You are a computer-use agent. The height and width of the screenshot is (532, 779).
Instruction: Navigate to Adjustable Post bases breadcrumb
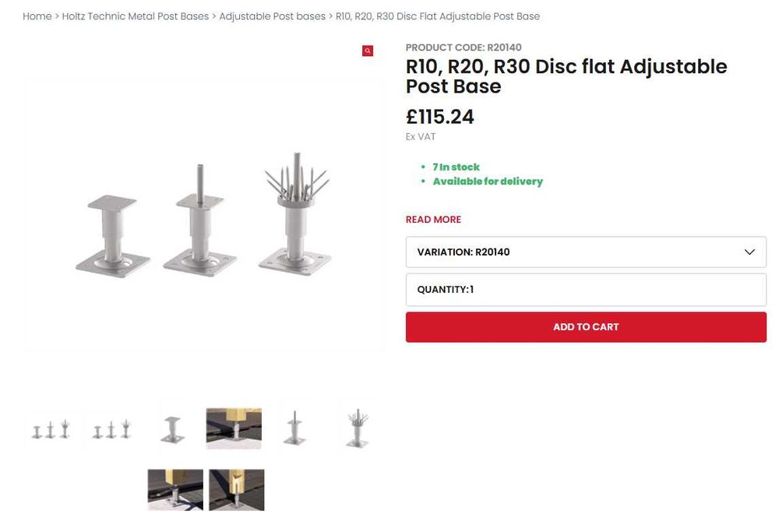click(272, 16)
